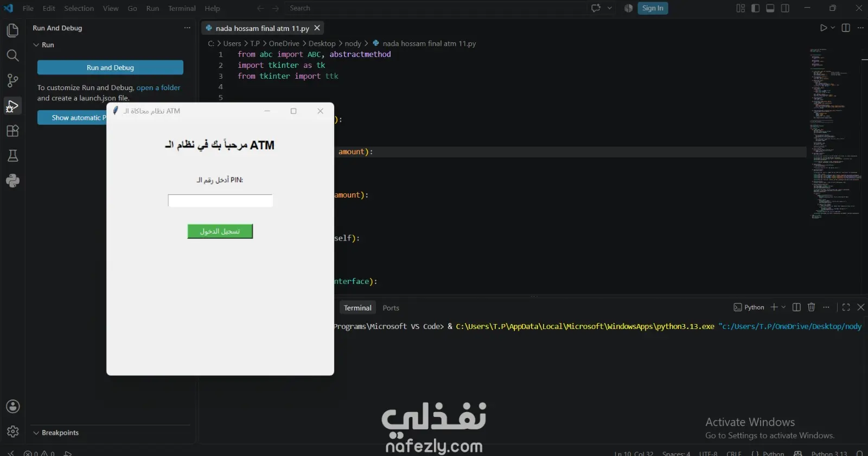
Task: Open the Search view in activity bar
Action: coord(12,55)
